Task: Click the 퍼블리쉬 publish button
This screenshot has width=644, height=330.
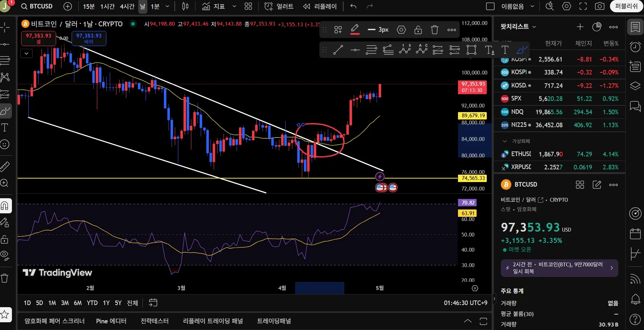Action: (626, 6)
